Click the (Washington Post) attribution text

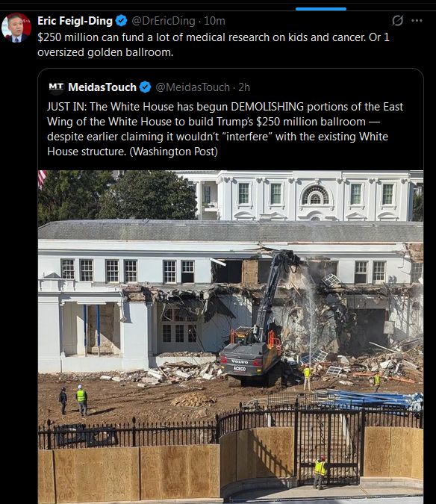point(173,152)
